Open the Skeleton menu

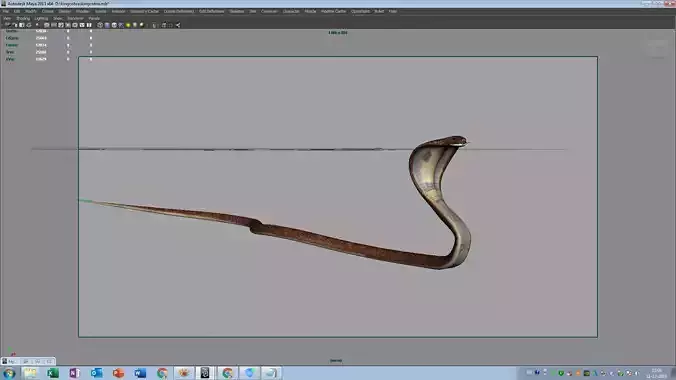point(237,11)
